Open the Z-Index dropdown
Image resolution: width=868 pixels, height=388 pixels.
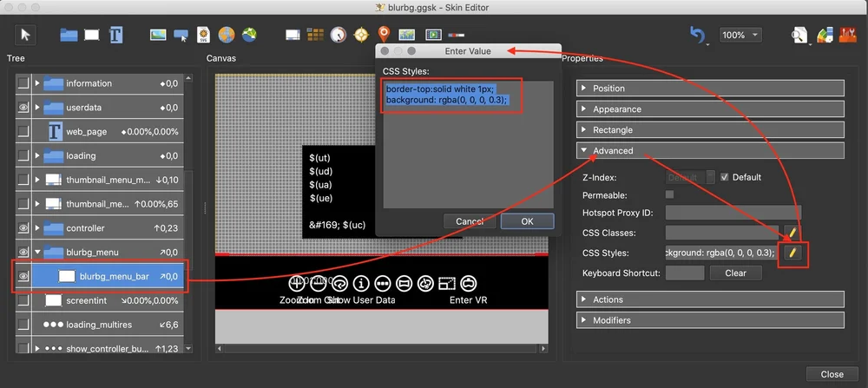(x=690, y=178)
